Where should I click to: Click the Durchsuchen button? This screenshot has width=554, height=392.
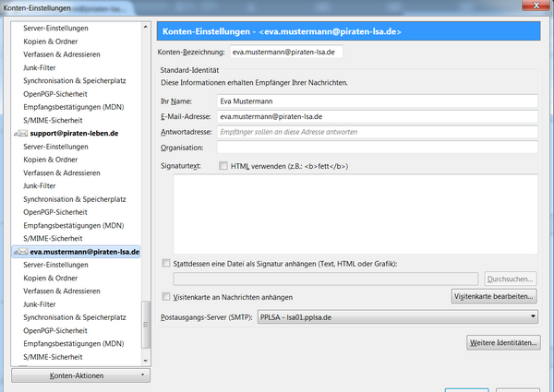[x=510, y=279]
